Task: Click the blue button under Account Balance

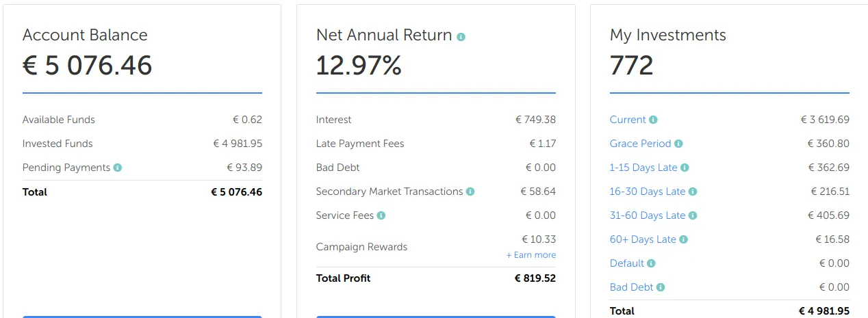Action: [x=142, y=317]
